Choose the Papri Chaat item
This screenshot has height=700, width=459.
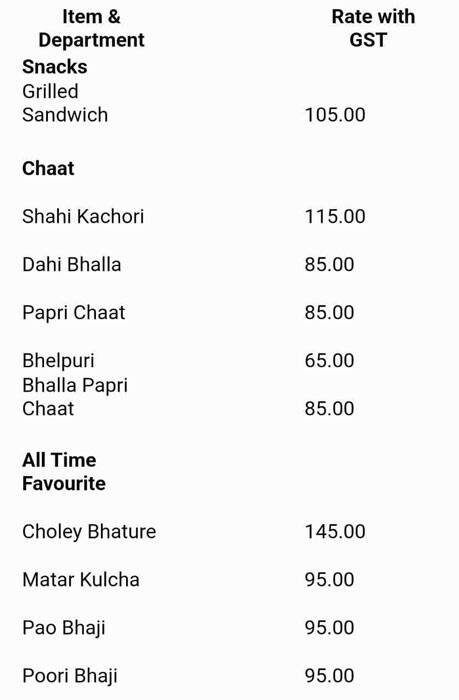coord(74,312)
